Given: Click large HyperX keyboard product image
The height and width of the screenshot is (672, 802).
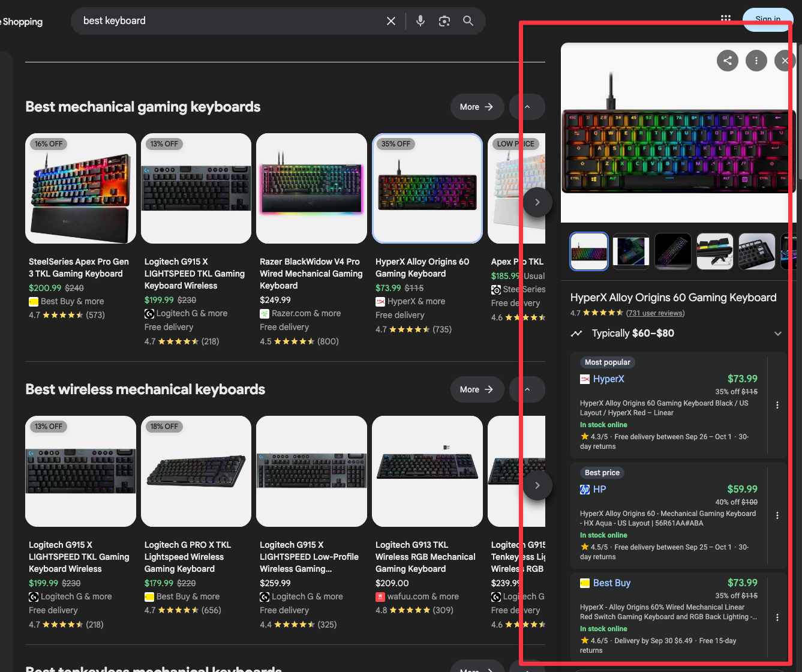Looking at the screenshot, I should coord(678,133).
